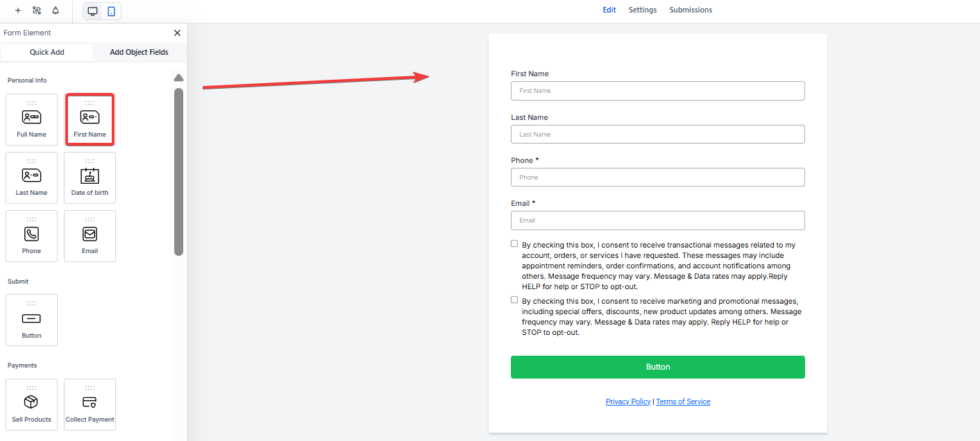Open the notification bell icon

(x=56, y=11)
